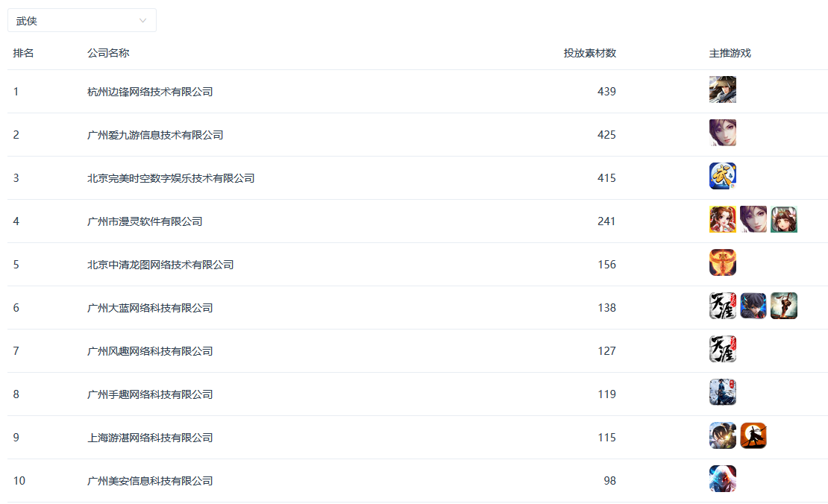
Task: Click the 天涯 game icon in 广州大蓝网络 row
Action: 722,306
